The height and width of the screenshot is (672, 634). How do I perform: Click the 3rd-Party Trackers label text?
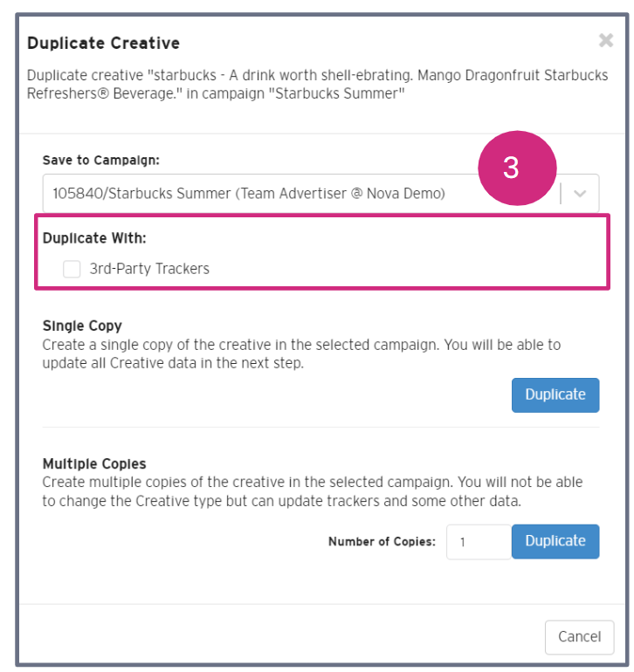pyautogui.click(x=149, y=269)
